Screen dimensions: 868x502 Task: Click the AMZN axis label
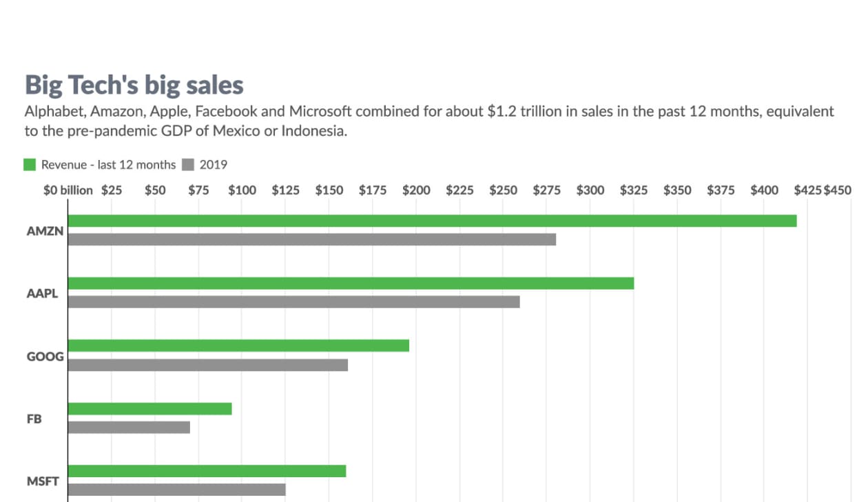coord(45,231)
